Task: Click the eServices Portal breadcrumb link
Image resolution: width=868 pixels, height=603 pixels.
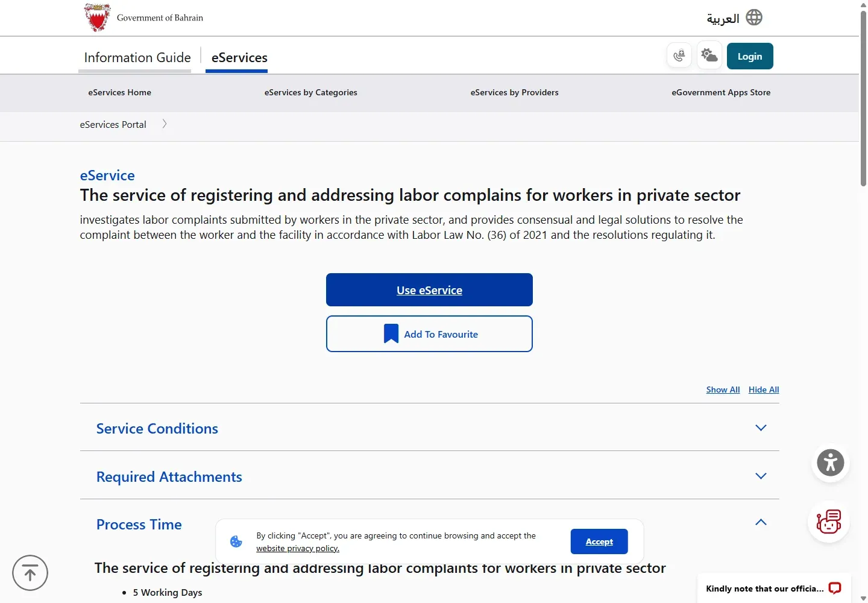Action: coord(113,124)
